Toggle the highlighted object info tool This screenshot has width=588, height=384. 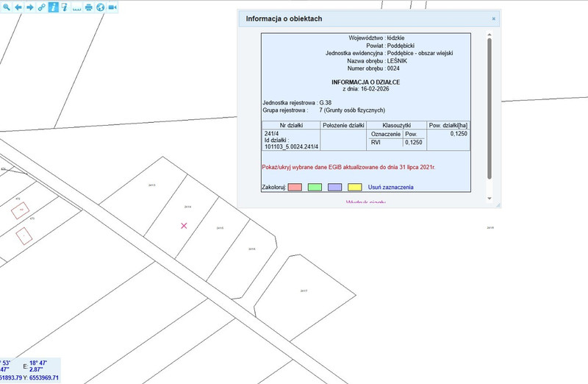(53, 7)
